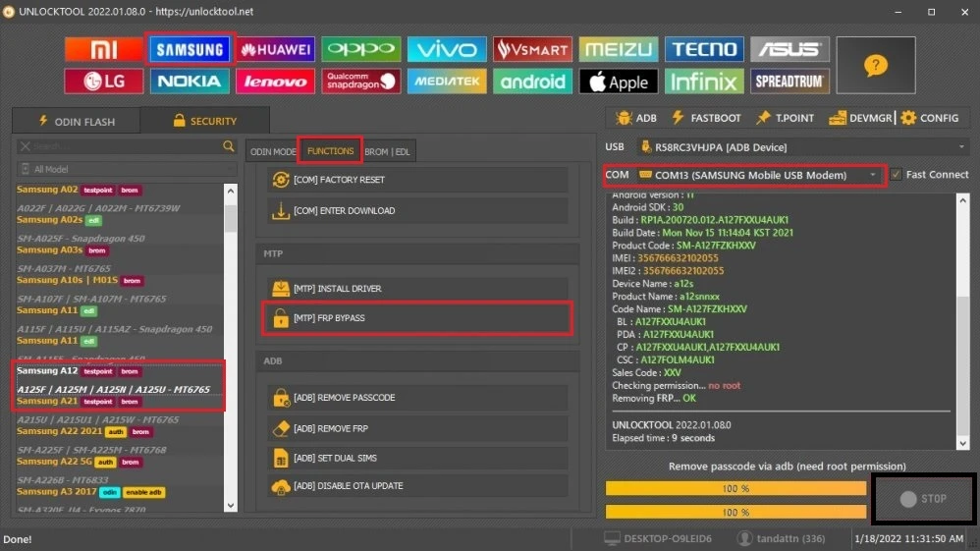
Task: Open the FASTBOOT tool
Action: click(706, 118)
